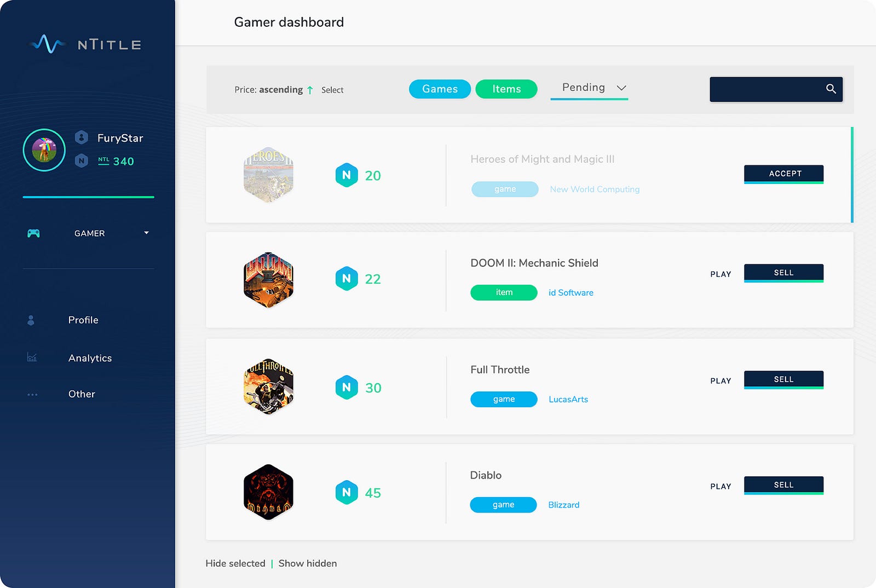Click the Profile person icon in sidebar

pyautogui.click(x=31, y=320)
